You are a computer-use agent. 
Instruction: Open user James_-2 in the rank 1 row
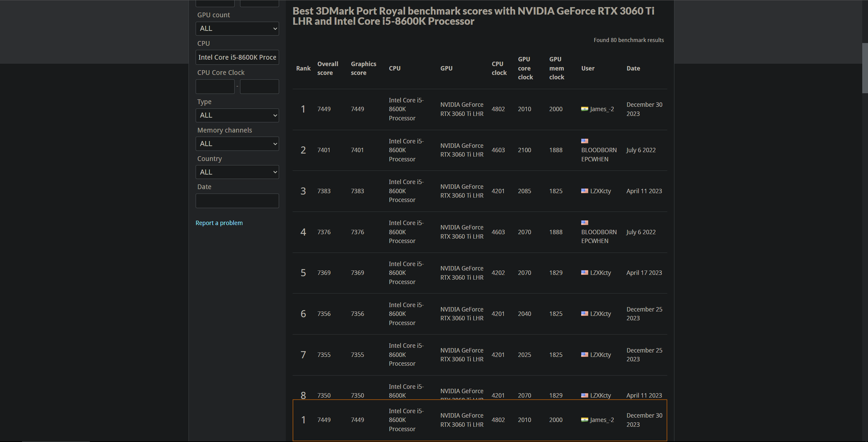602,109
